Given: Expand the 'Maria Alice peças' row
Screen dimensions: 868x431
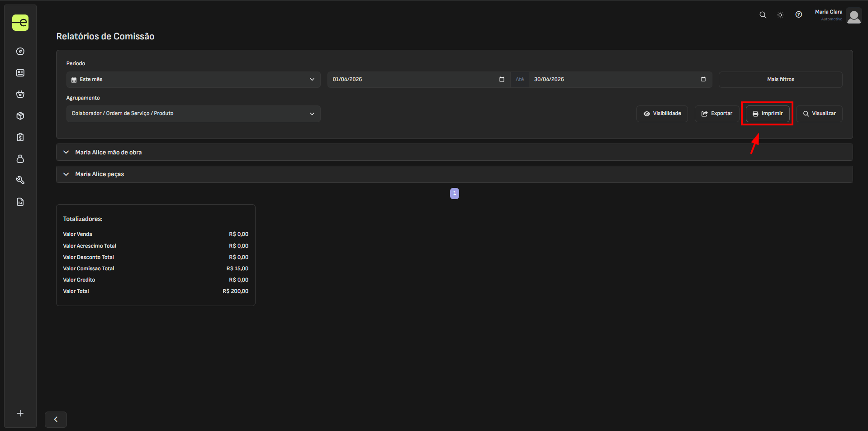Looking at the screenshot, I should pos(100,174).
